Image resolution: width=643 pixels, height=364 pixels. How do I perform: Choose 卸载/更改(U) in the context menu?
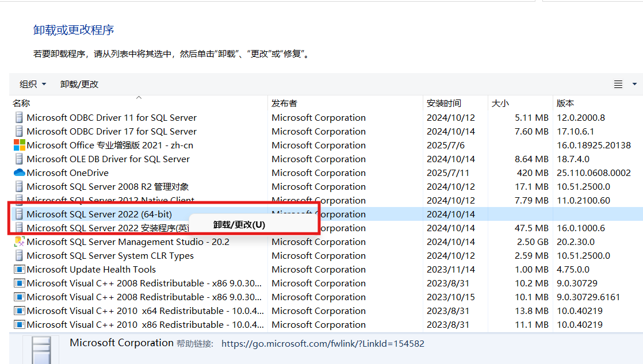coord(239,225)
